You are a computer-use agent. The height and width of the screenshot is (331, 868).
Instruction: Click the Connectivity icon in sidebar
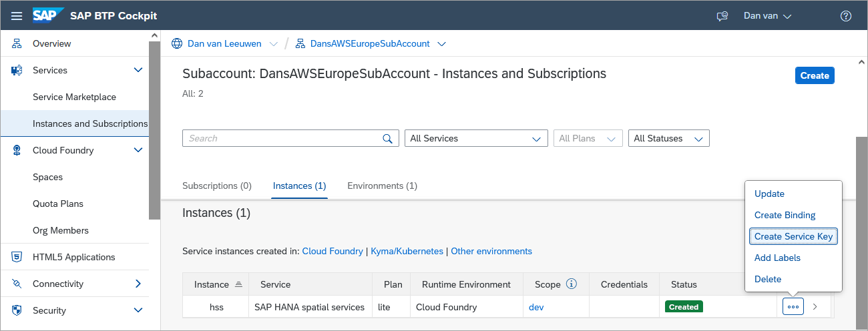click(x=17, y=284)
